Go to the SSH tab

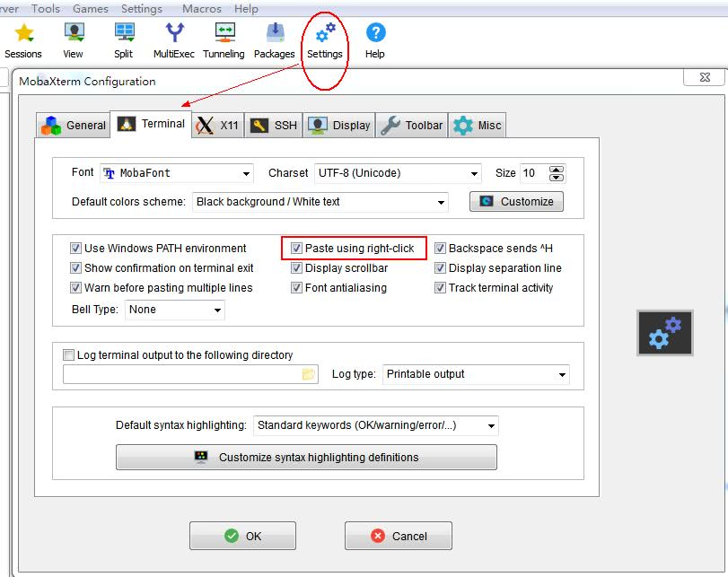pyautogui.click(x=274, y=126)
